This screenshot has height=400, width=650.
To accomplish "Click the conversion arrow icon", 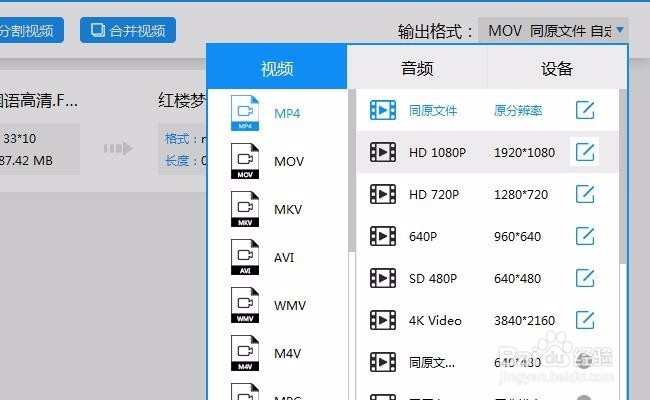I will pos(118,148).
